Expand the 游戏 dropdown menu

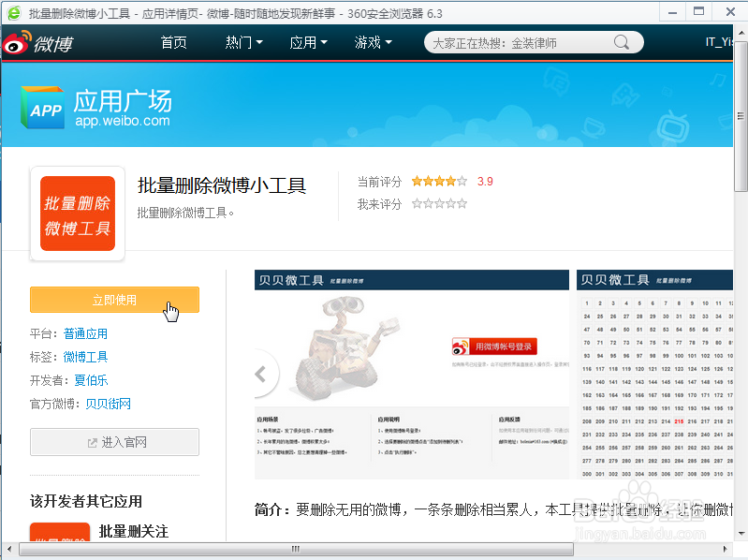373,43
